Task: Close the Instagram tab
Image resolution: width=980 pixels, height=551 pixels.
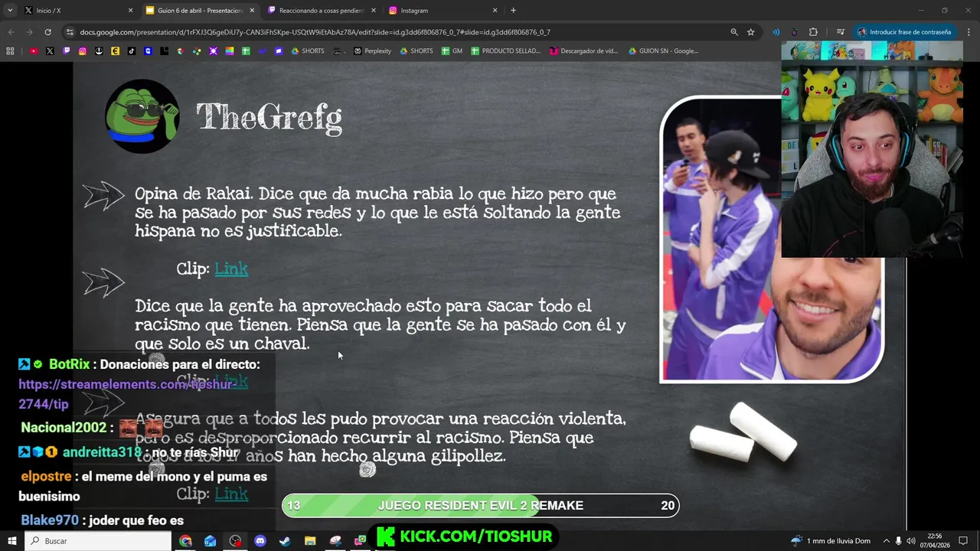Action: point(495,11)
